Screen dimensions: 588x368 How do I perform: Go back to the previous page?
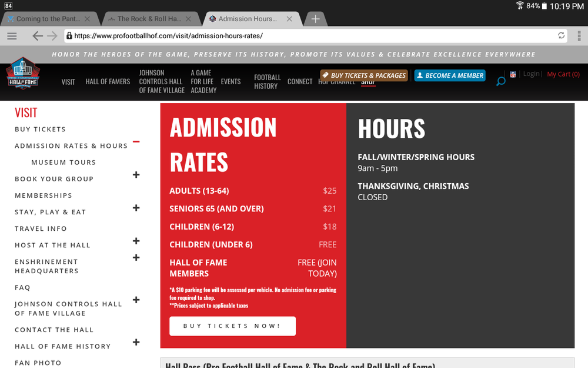tap(37, 36)
